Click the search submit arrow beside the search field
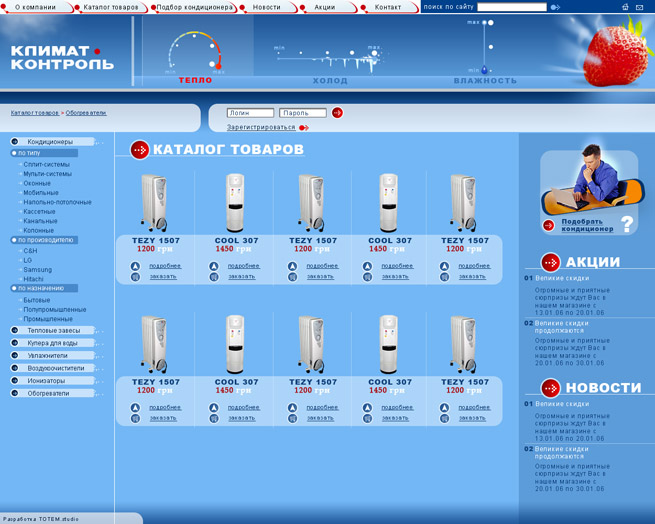This screenshot has width=655, height=524. (556, 7)
